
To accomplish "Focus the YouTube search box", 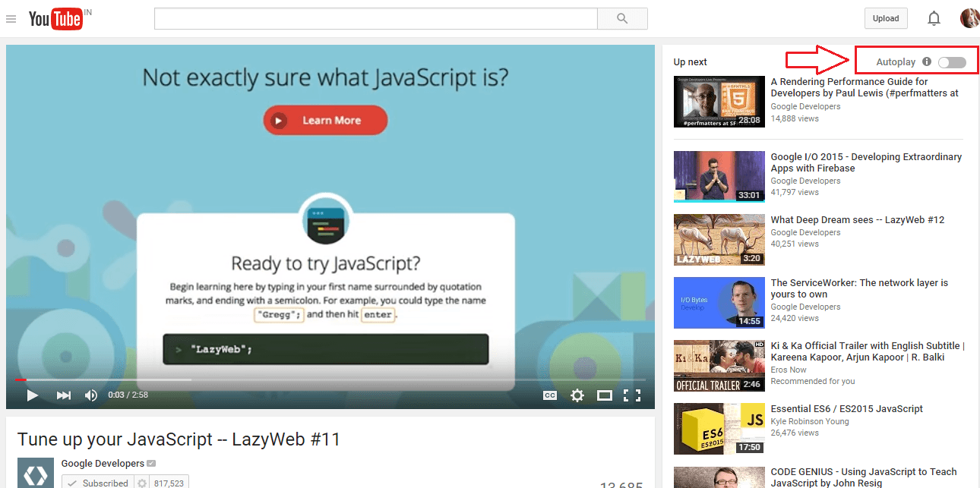I will [x=376, y=19].
